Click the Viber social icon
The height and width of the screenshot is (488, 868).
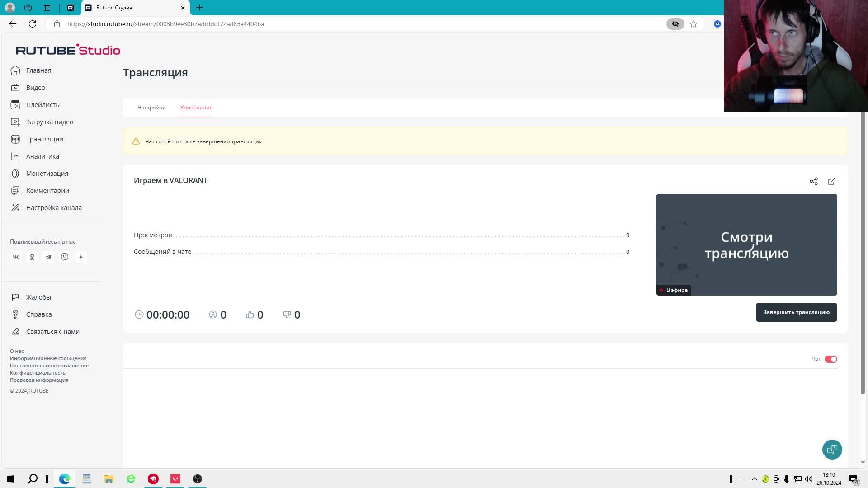pos(65,257)
